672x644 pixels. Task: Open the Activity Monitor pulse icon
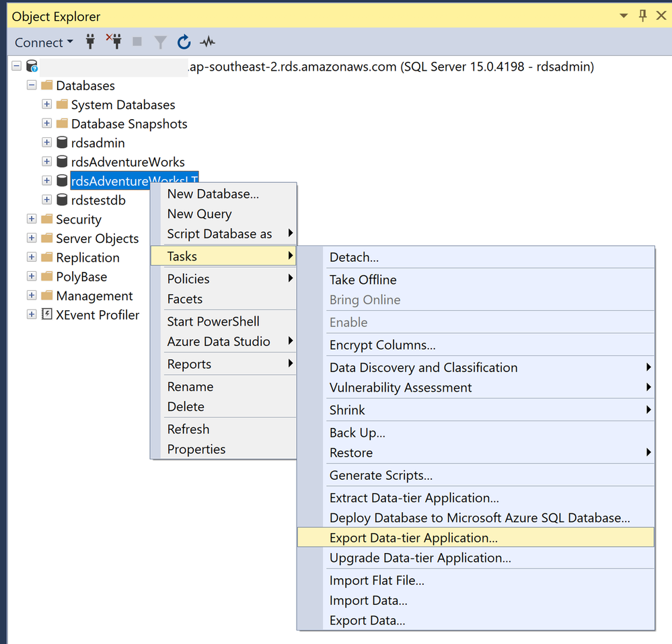point(207,42)
